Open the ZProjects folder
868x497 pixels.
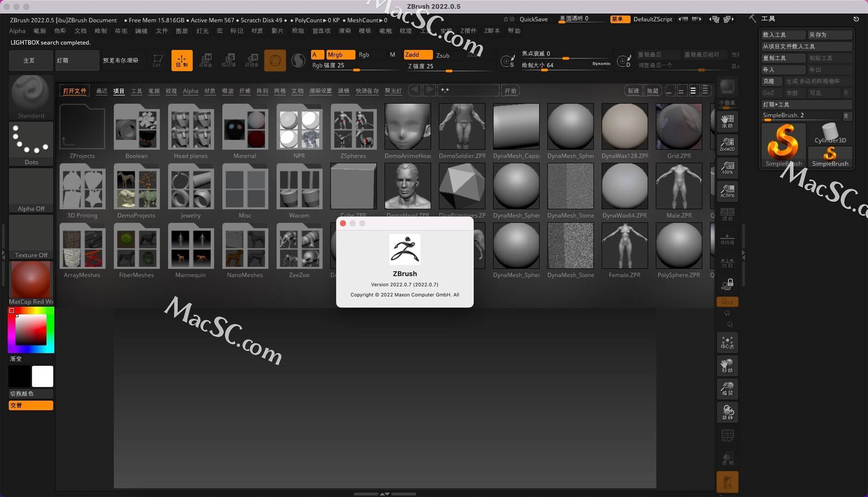click(x=82, y=132)
